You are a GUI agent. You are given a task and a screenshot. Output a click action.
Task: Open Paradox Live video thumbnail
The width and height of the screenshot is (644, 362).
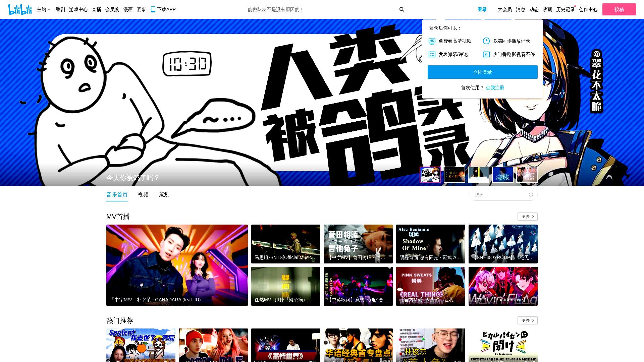(503, 286)
